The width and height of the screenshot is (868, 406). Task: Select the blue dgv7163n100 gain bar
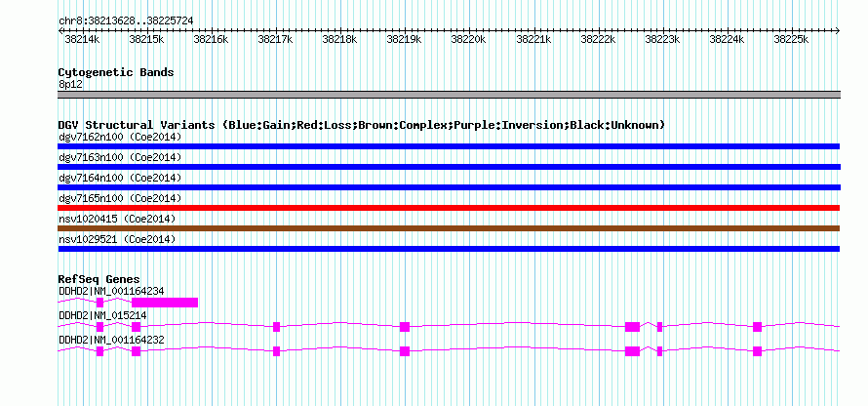pyautogui.click(x=449, y=167)
